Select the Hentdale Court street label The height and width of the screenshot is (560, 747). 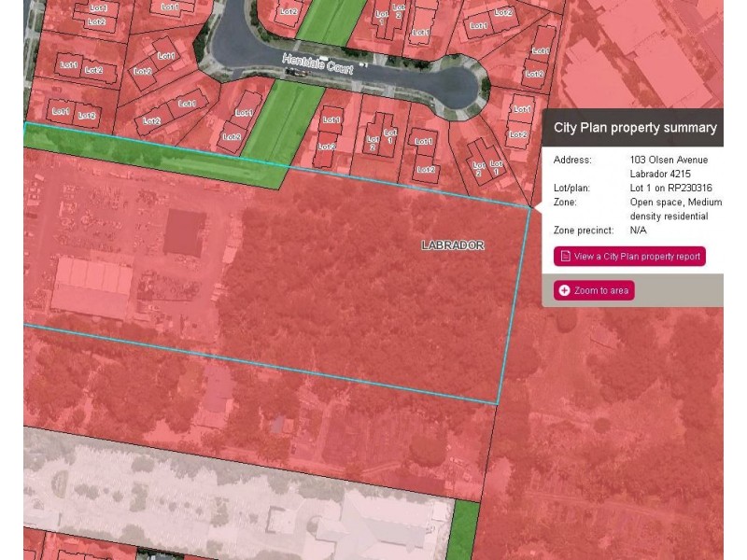pos(317,64)
